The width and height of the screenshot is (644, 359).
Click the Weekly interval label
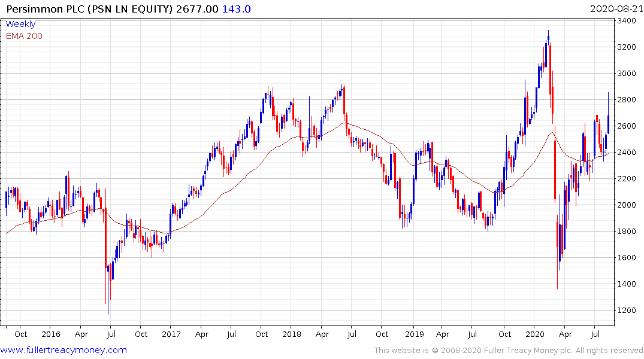point(20,24)
